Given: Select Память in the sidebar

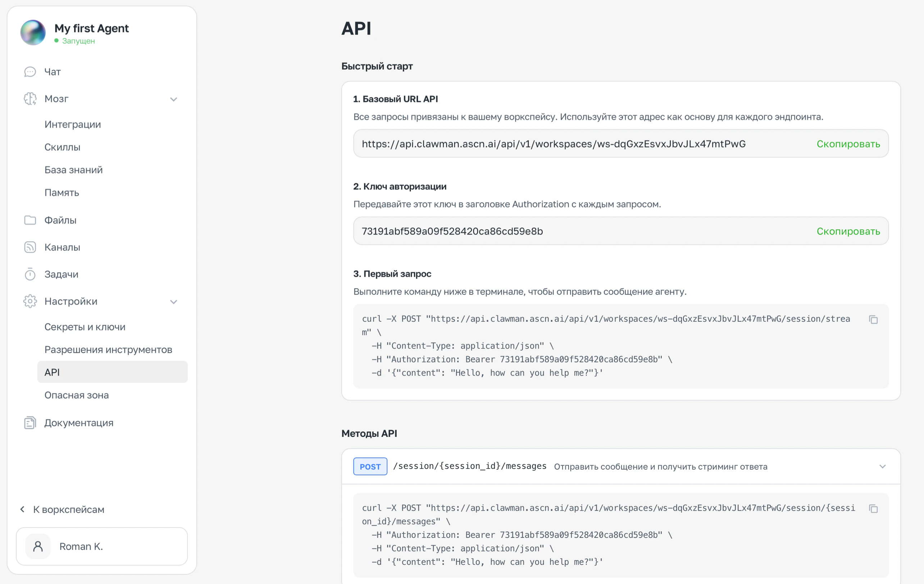Looking at the screenshot, I should (62, 193).
